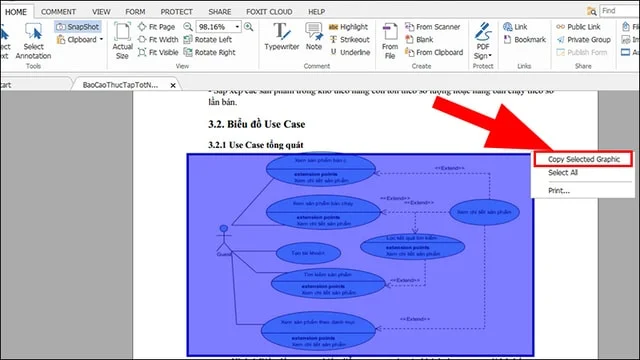
Task: Rotate the page right
Action: tap(209, 52)
